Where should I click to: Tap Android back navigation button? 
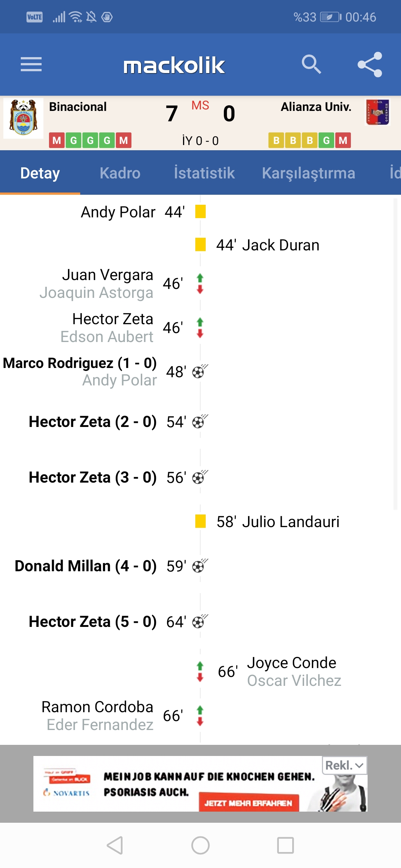coord(115,845)
